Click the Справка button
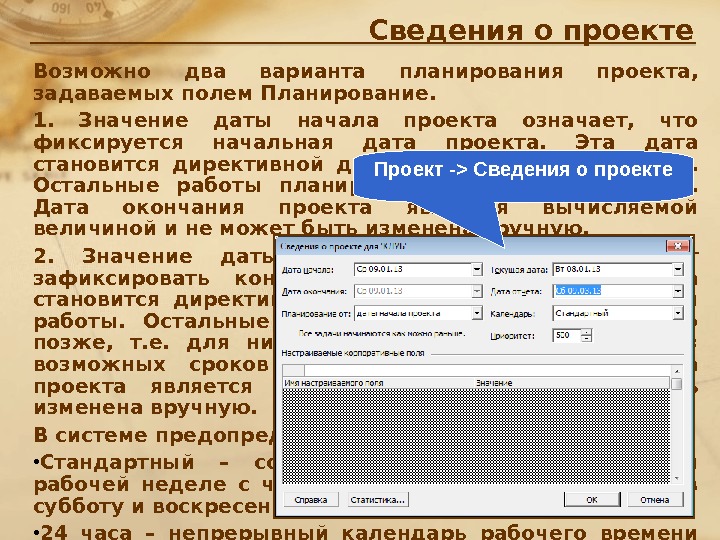The height and width of the screenshot is (540, 720). click(x=311, y=500)
